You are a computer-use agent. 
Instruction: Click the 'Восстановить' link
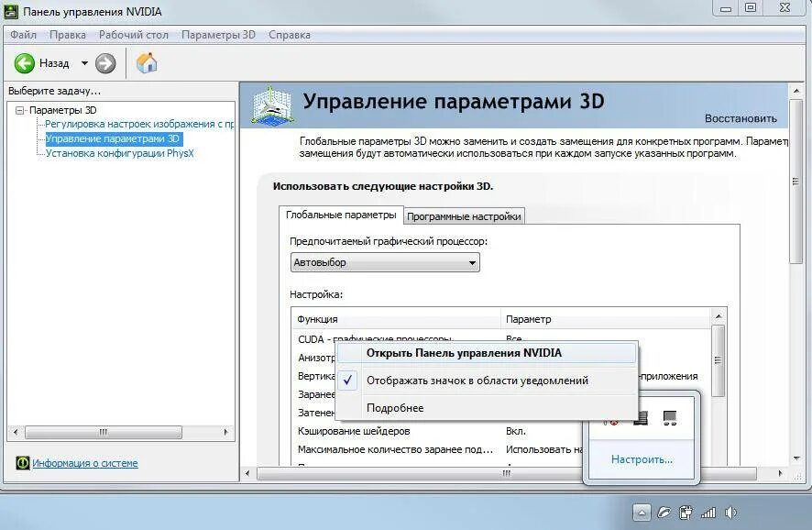coord(741,118)
